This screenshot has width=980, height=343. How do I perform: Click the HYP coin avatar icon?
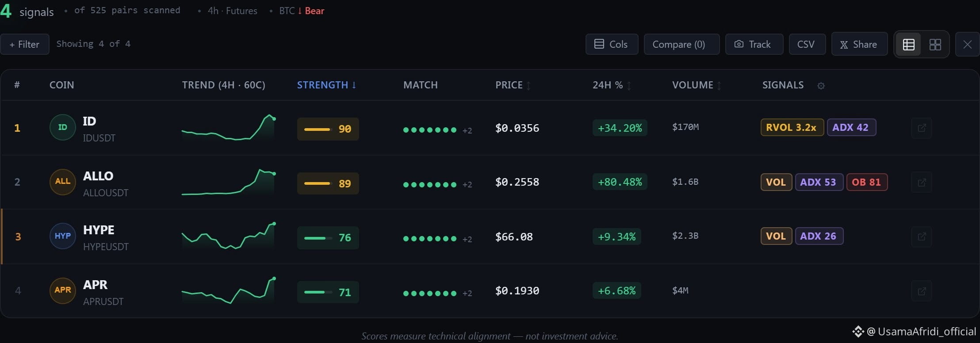[62, 236]
